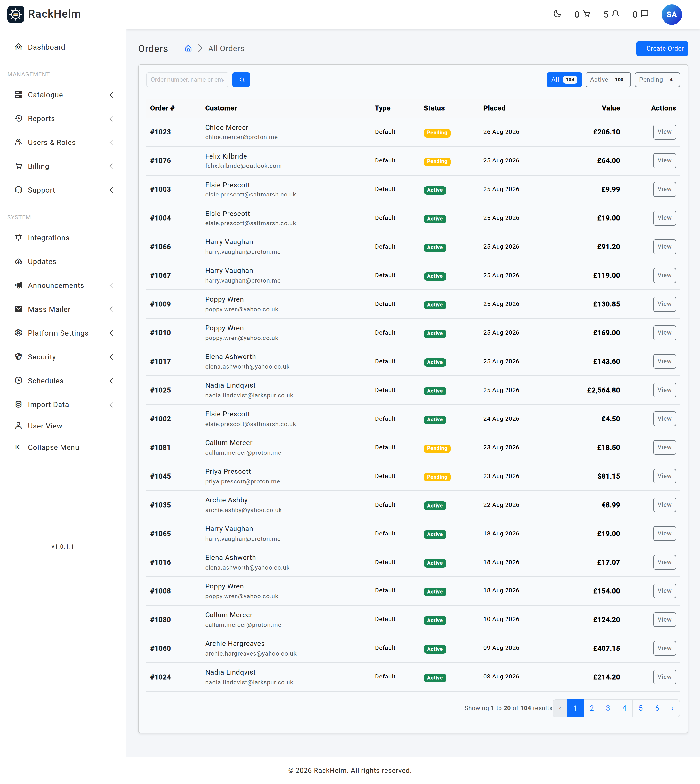Open notifications bell icon
Viewport: 700px width, 784px height.
(615, 14)
